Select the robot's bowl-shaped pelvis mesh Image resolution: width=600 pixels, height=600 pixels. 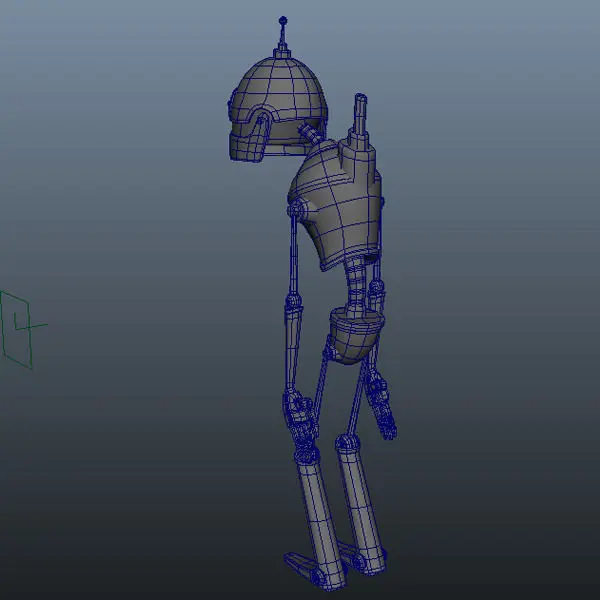coord(357,336)
